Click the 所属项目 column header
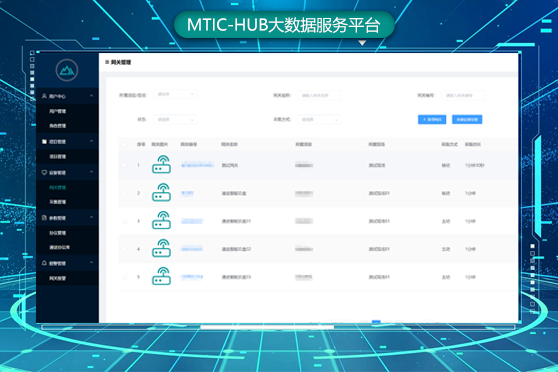This screenshot has width=558, height=372. click(x=304, y=144)
